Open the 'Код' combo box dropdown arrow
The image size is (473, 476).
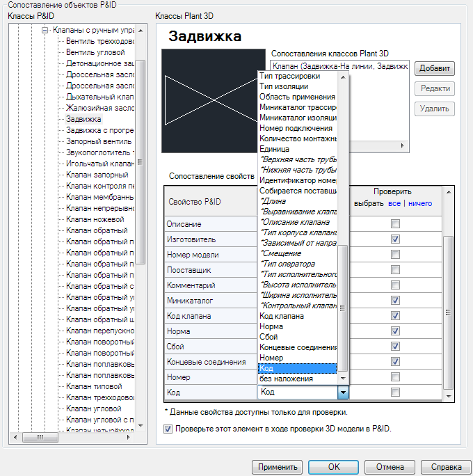click(x=343, y=392)
